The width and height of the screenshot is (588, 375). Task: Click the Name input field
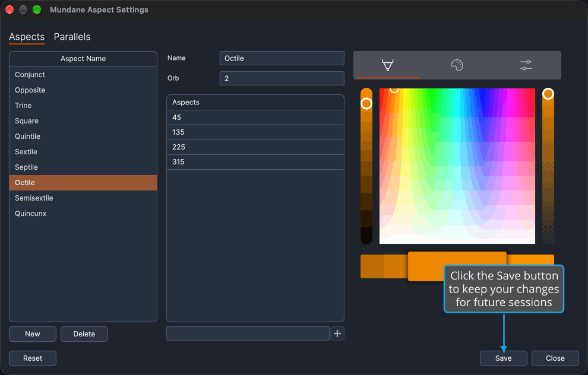click(x=282, y=58)
